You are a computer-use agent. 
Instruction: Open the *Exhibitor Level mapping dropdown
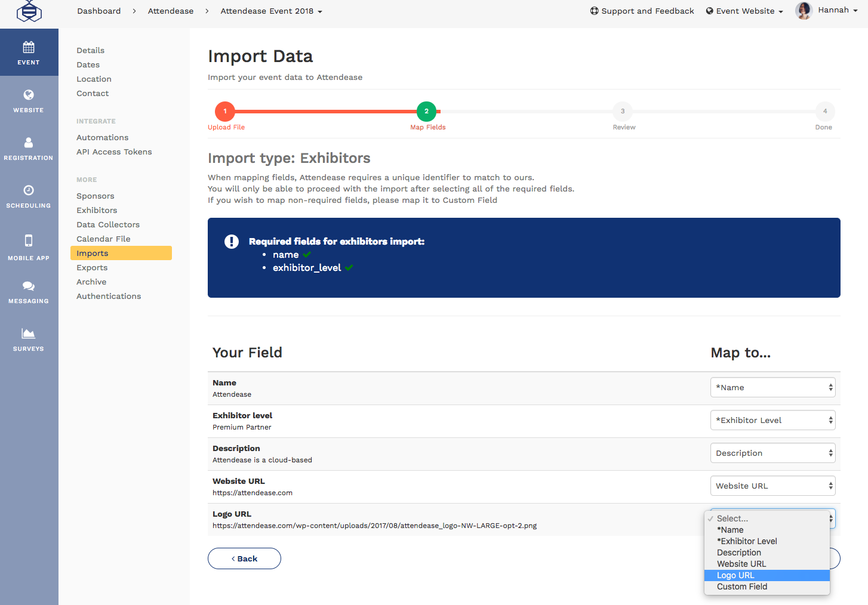(x=772, y=420)
